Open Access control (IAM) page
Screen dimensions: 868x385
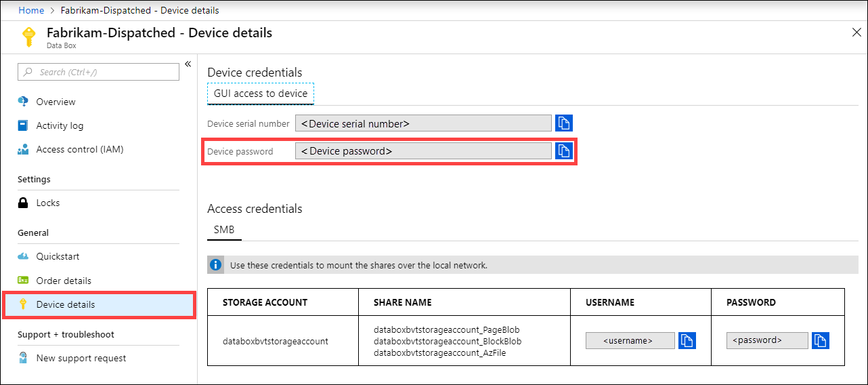click(79, 149)
